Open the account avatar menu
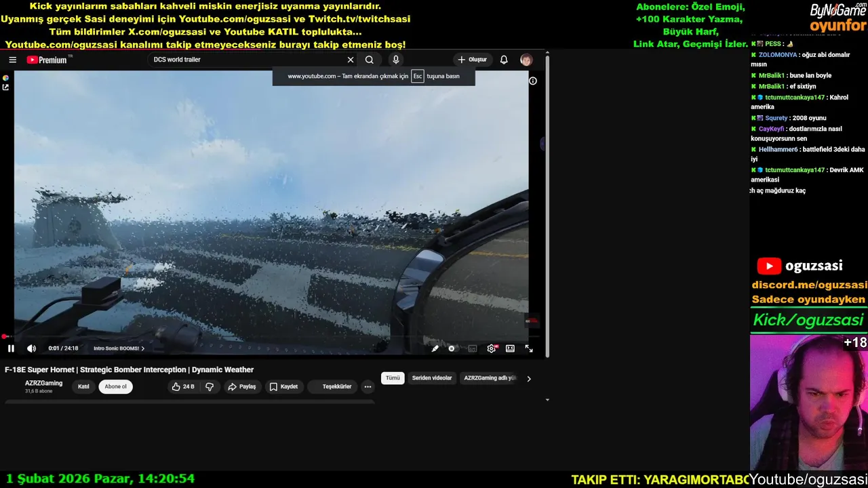The image size is (868, 488). pyautogui.click(x=526, y=60)
